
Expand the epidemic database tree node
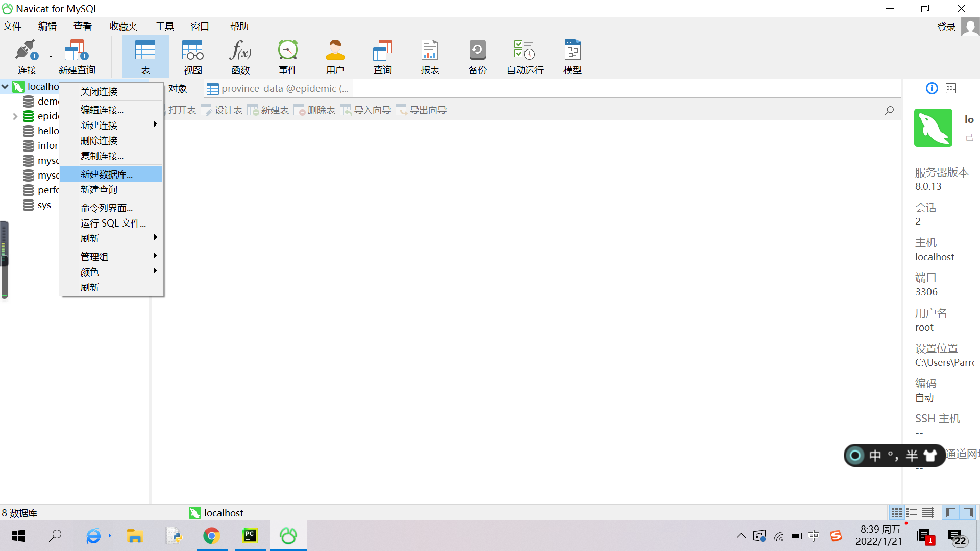click(15, 116)
